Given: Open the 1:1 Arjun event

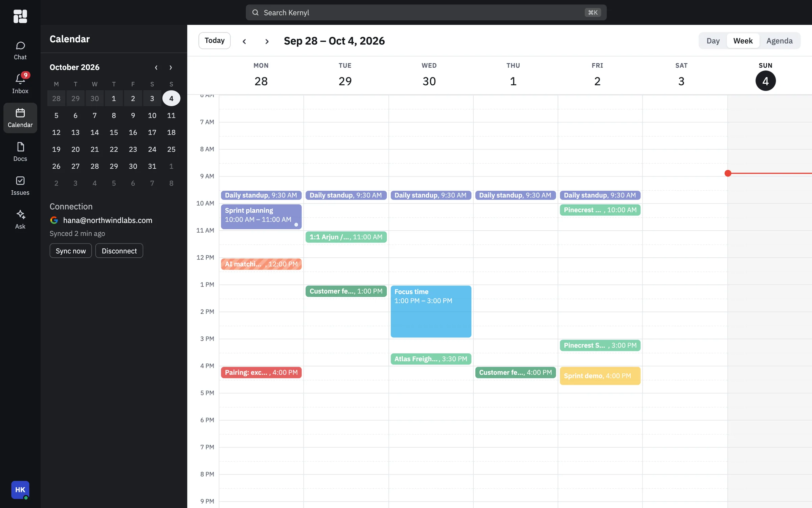Looking at the screenshot, I should tap(346, 237).
